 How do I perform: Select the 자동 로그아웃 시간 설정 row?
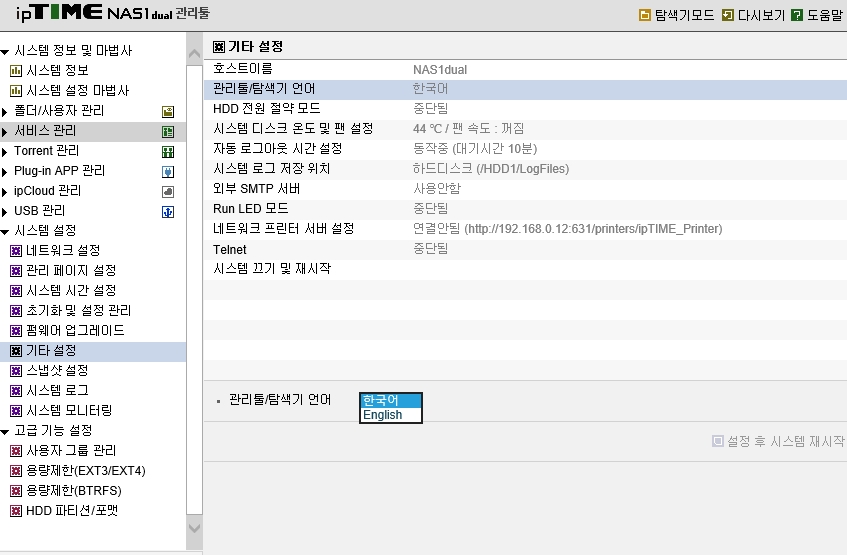pos(525,150)
